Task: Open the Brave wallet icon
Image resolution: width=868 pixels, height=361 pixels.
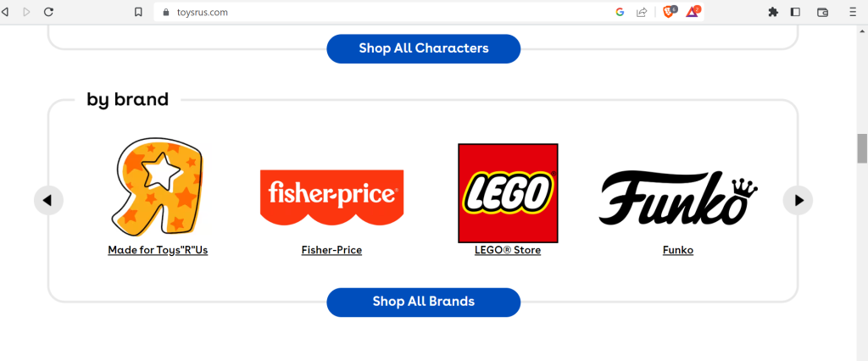Action: tap(822, 12)
